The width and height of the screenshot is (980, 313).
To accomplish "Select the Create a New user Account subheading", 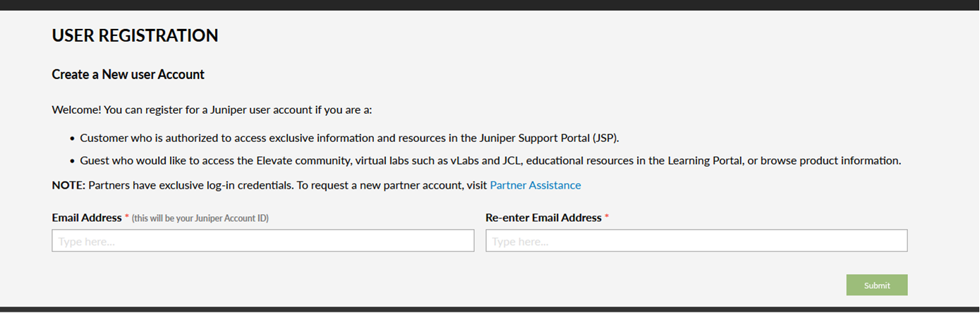I will tap(128, 74).
